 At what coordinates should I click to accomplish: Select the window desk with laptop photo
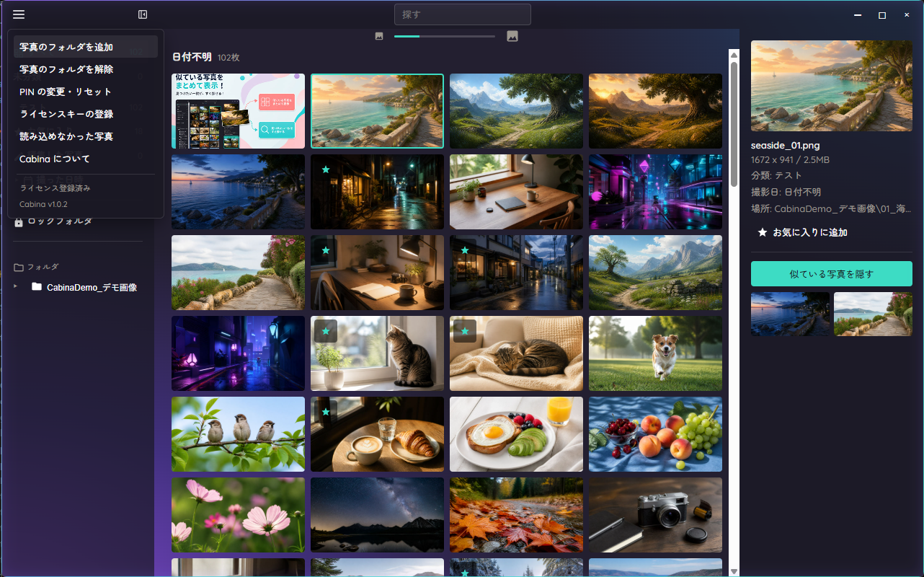[516, 192]
